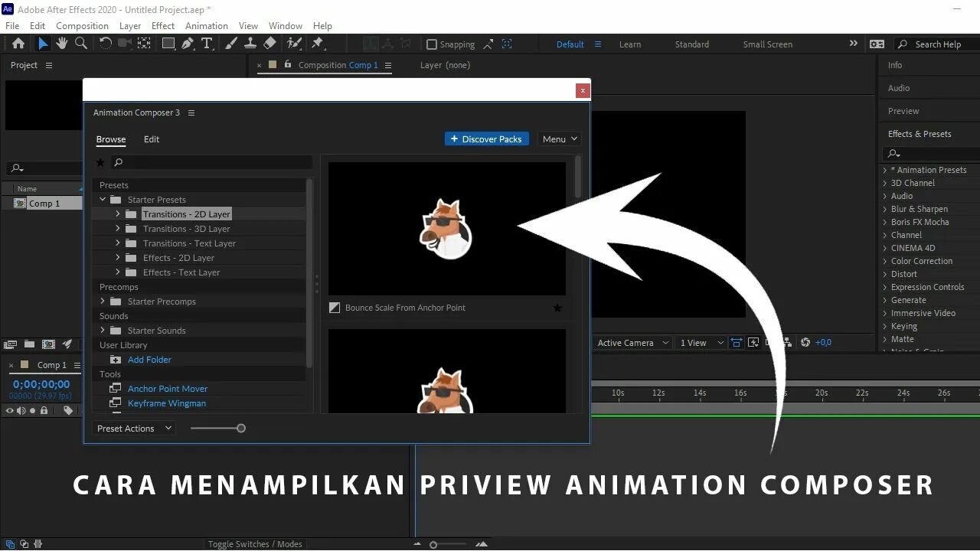980x551 pixels.
Task: Toggle pixel aspect ratio correction in viewer
Action: [x=737, y=343]
